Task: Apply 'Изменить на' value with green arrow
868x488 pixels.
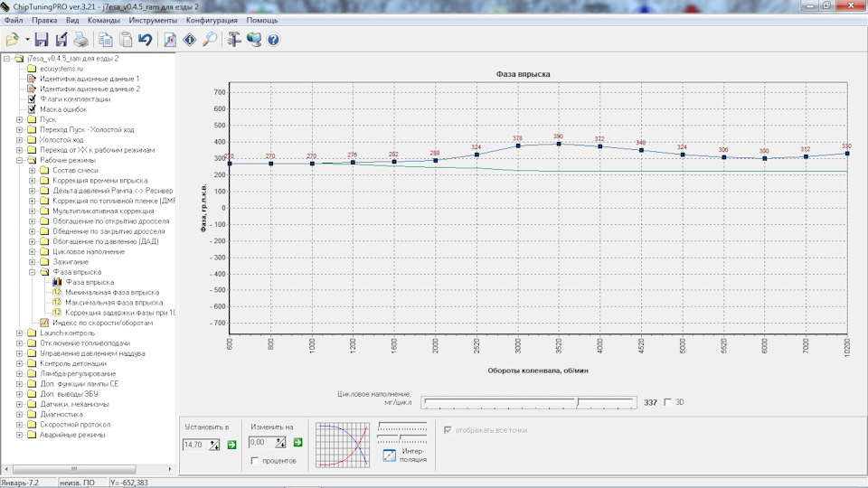Action: tap(297, 442)
